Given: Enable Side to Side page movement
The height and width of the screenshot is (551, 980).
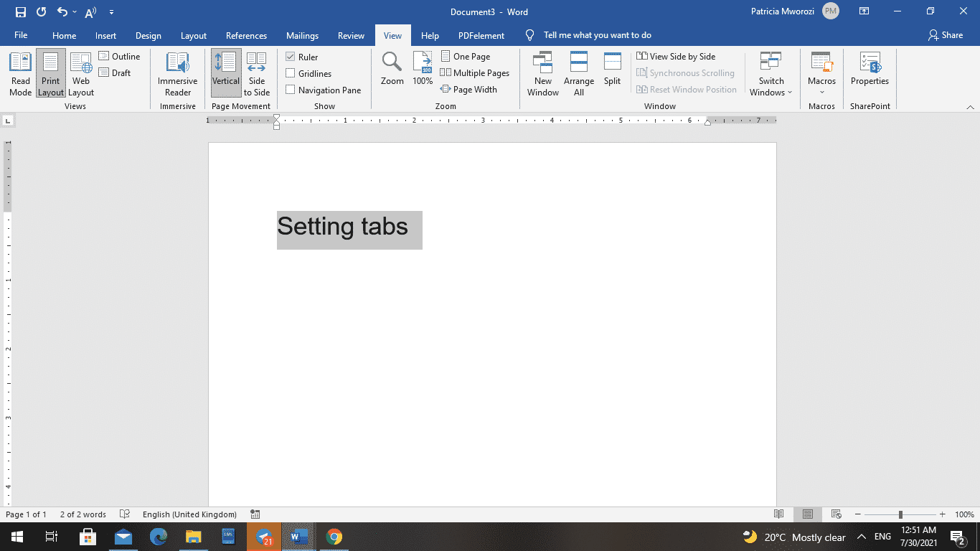Looking at the screenshot, I should tap(257, 72).
